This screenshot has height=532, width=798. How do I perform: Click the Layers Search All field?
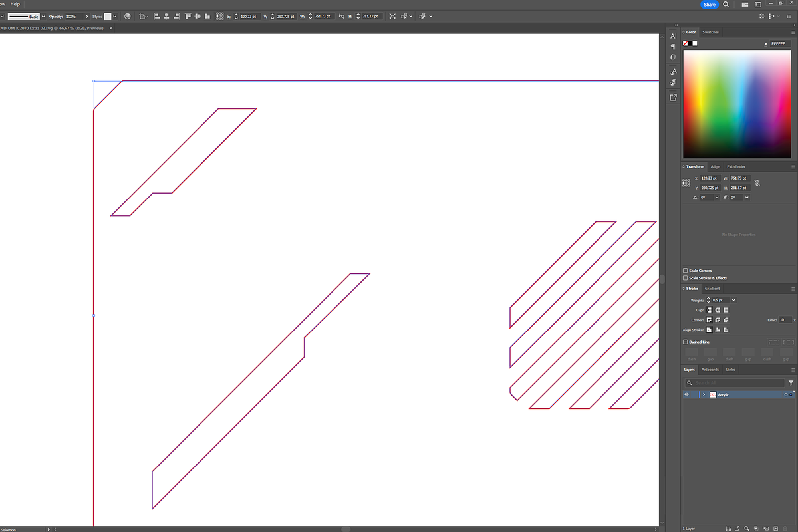point(735,383)
